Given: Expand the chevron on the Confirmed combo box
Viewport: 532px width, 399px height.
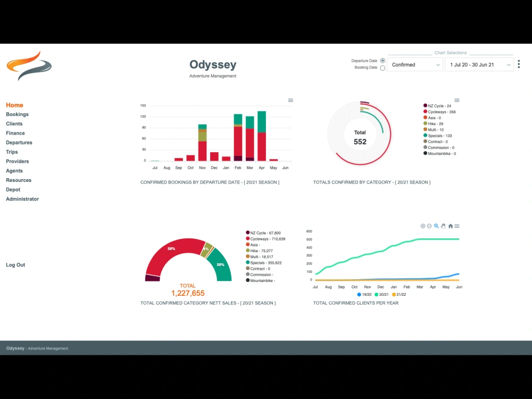Looking at the screenshot, I should (x=438, y=64).
